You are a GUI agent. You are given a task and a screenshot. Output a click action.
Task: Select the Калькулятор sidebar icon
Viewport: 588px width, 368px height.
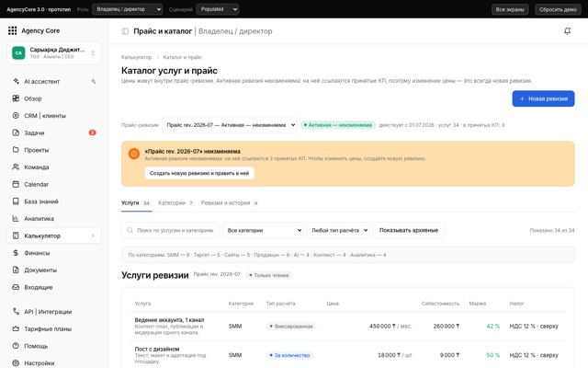click(x=16, y=236)
